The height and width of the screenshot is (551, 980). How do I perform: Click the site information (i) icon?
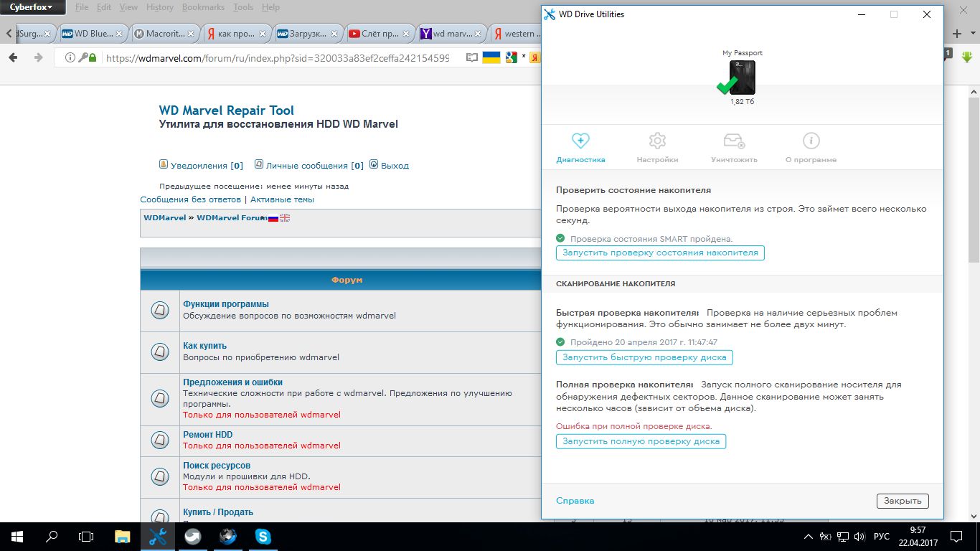pos(70,57)
